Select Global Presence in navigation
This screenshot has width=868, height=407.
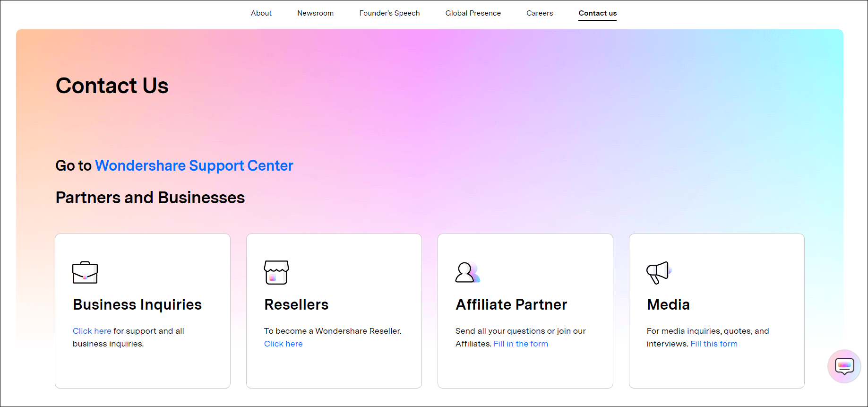[x=473, y=13]
